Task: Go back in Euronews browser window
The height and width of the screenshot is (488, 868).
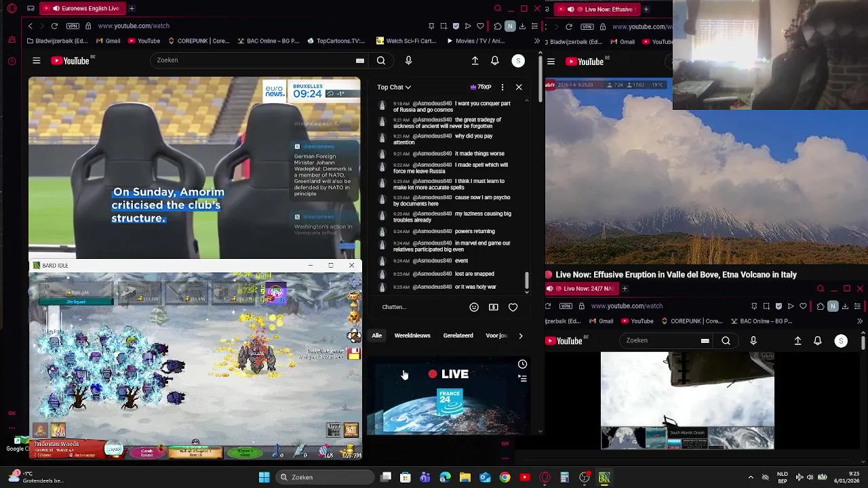Action: click(30, 26)
